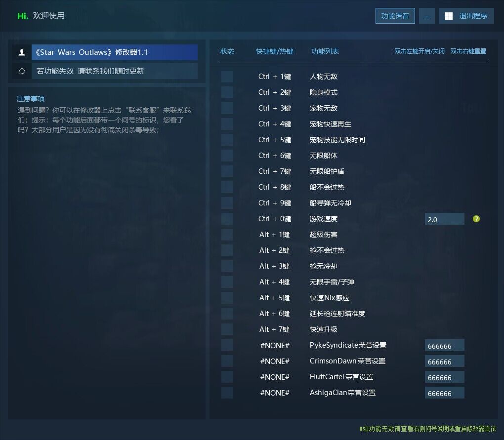504x440 pixels.
Task: Click the 功能语音 button
Action: click(x=395, y=16)
